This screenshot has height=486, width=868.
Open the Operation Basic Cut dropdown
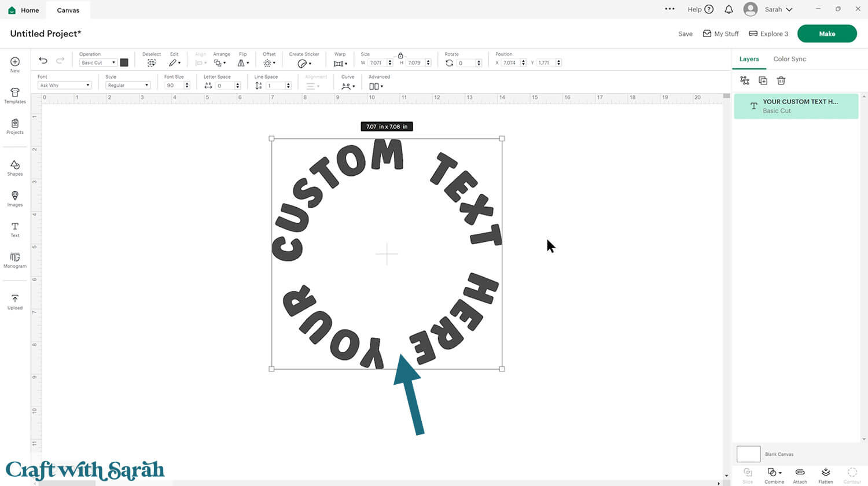pos(98,62)
